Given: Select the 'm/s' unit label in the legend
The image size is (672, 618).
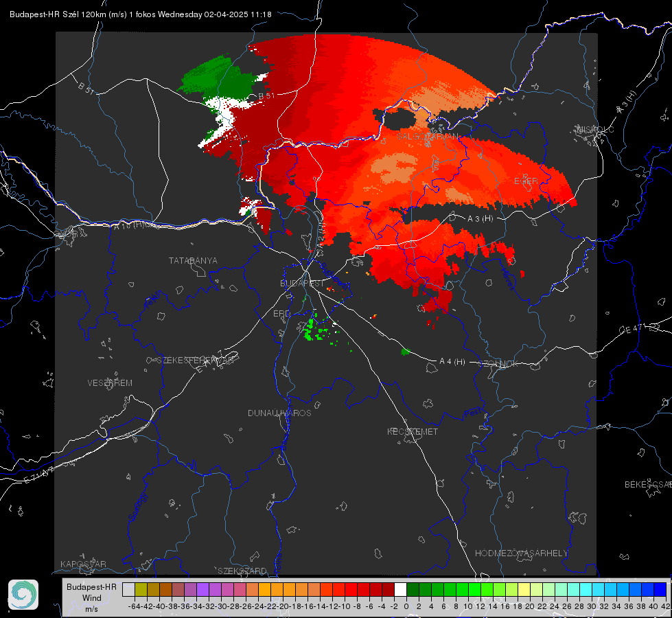Looking at the screenshot, I should tap(91, 608).
